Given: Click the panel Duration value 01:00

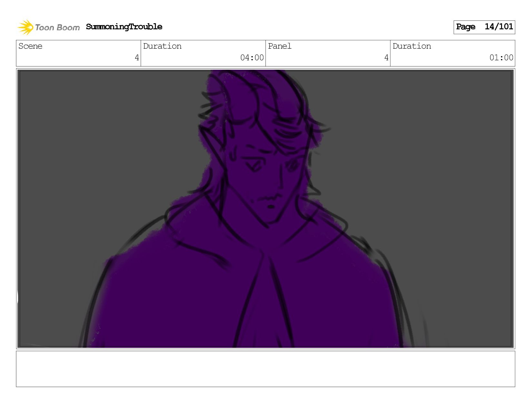Looking at the screenshot, I should pyautogui.click(x=501, y=58).
